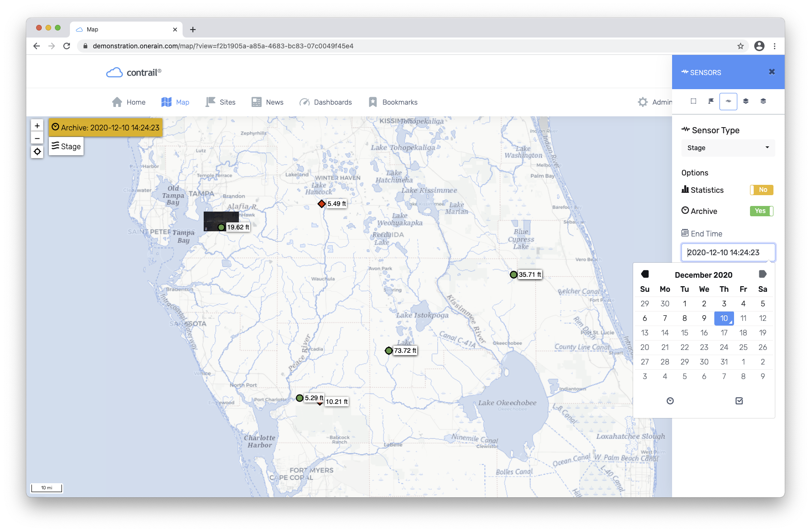The height and width of the screenshot is (532, 811).
Task: Click the checkmark confirm icon below calendar
Action: coord(739,401)
